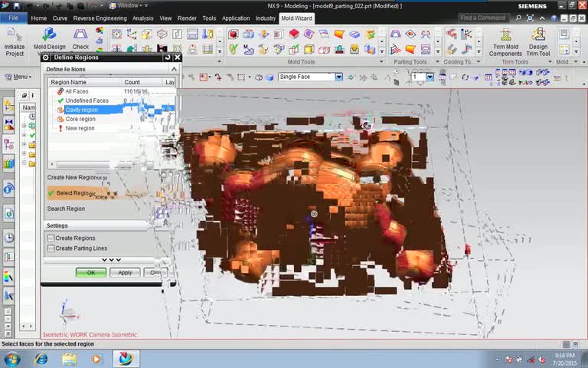Open the Part Navigator sidebar tab
The image size is (588, 368).
(8, 145)
